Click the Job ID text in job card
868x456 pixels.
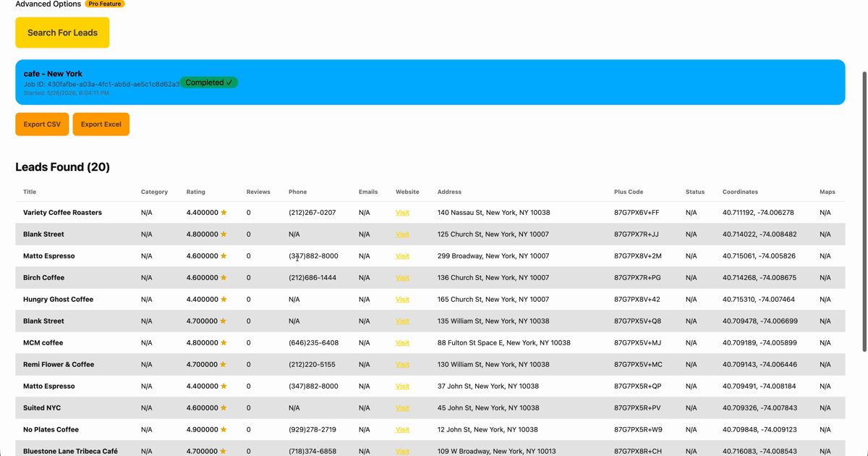(101, 85)
